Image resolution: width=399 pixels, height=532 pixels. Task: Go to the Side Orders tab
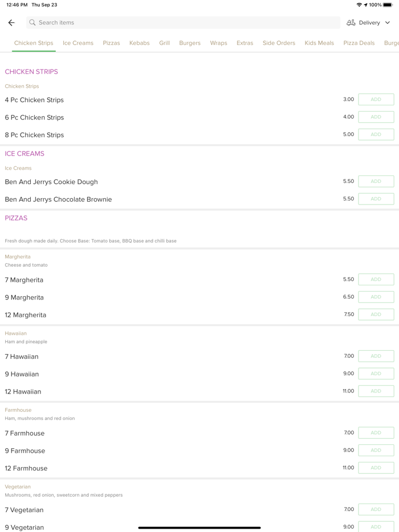pos(279,43)
